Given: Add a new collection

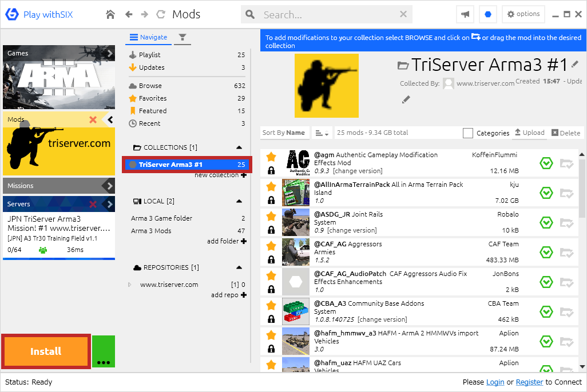Looking at the screenshot, I should pos(220,175).
